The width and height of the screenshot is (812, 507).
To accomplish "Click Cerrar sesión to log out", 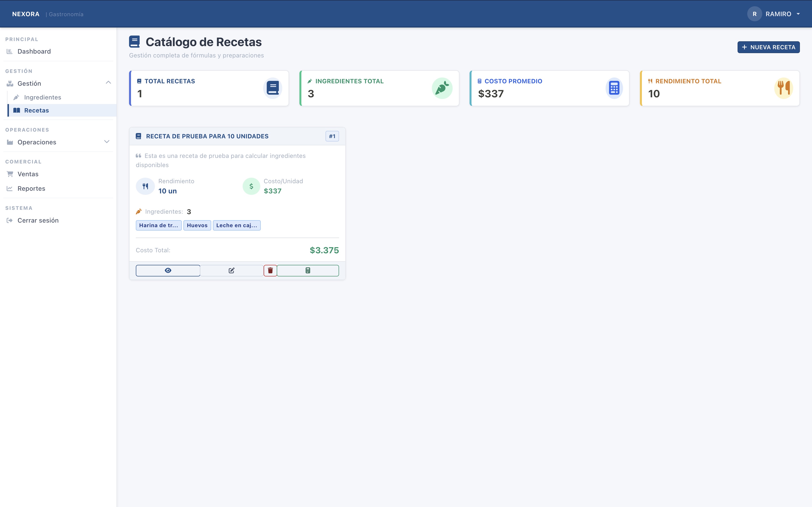I will 38,220.
